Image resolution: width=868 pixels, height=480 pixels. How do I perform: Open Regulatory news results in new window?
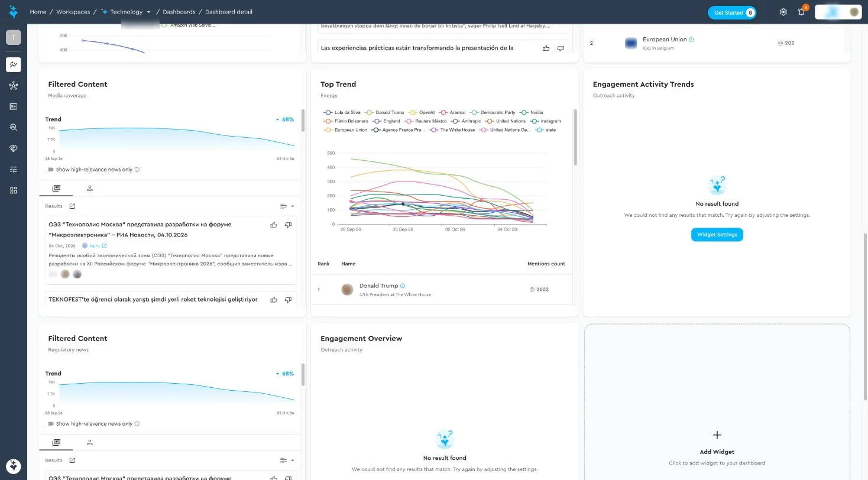point(72,460)
